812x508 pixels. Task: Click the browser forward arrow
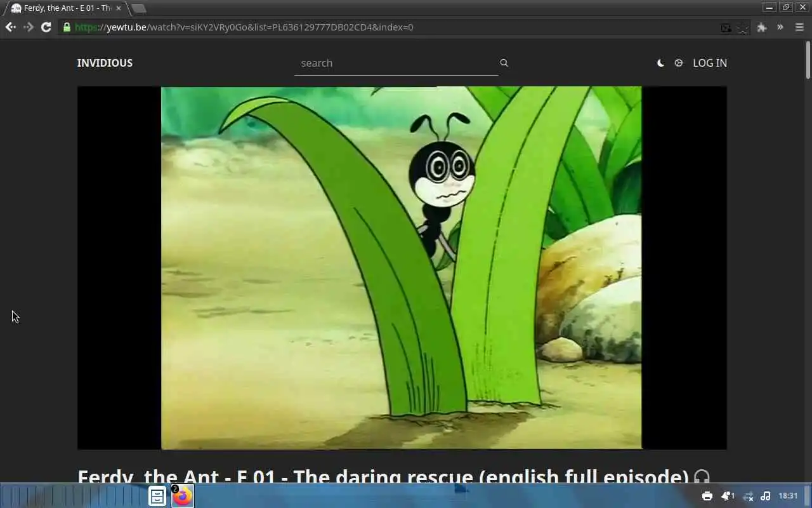[28, 27]
